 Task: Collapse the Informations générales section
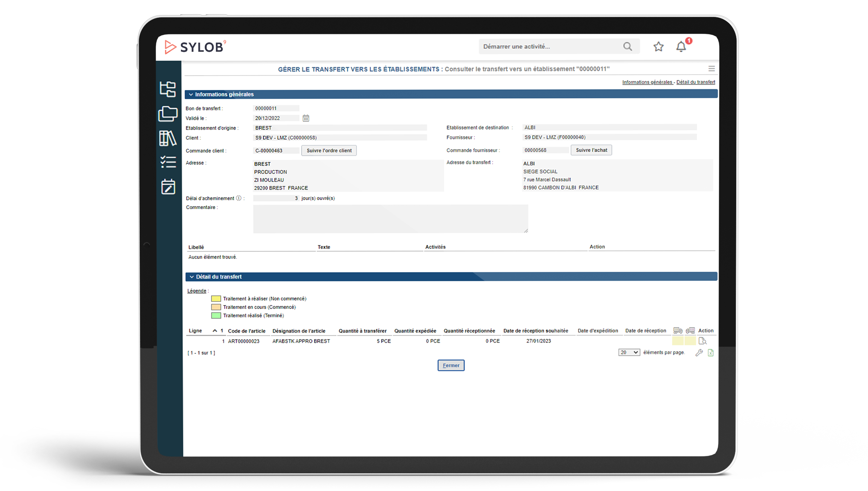[191, 95]
